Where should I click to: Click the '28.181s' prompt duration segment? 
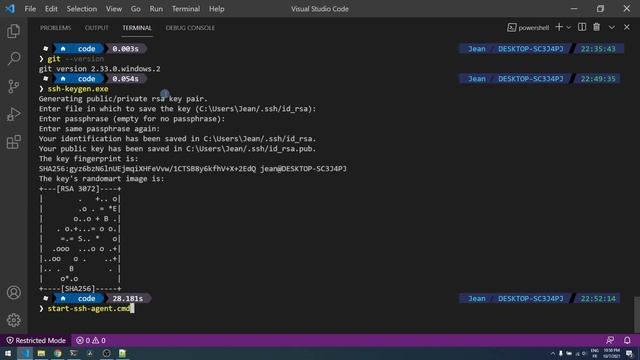coord(127,299)
